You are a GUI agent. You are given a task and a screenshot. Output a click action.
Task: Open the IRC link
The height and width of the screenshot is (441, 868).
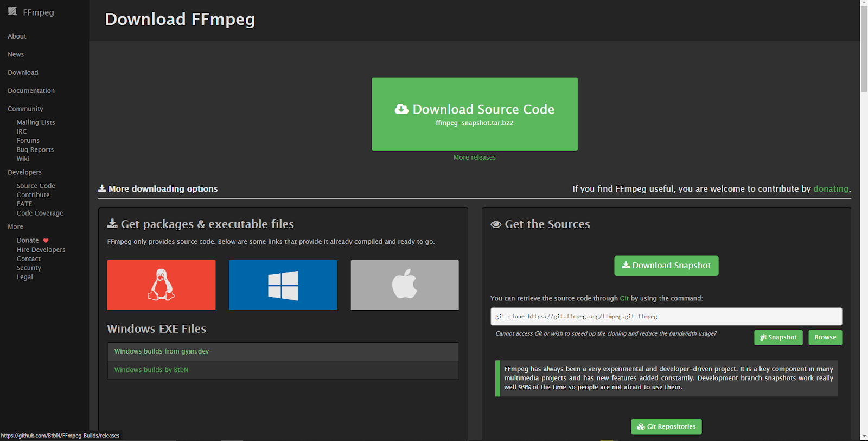pyautogui.click(x=22, y=131)
